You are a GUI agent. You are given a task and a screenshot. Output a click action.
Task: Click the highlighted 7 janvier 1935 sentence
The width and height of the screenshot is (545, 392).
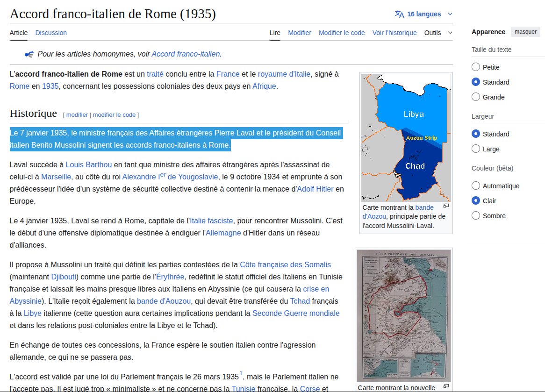click(x=176, y=139)
